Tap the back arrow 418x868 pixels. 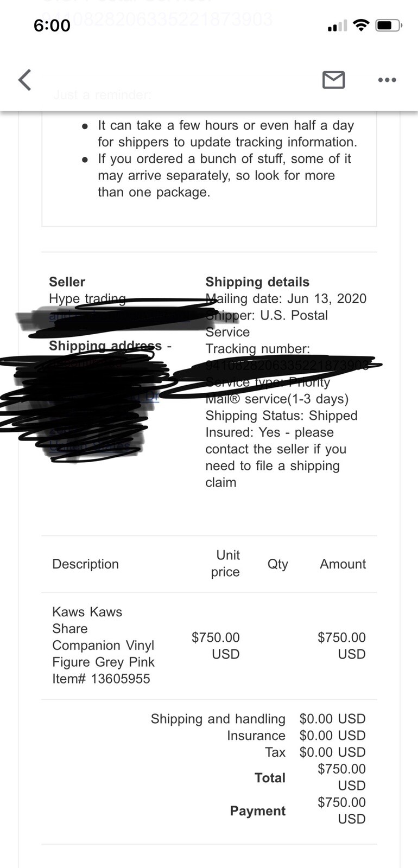tap(25, 80)
